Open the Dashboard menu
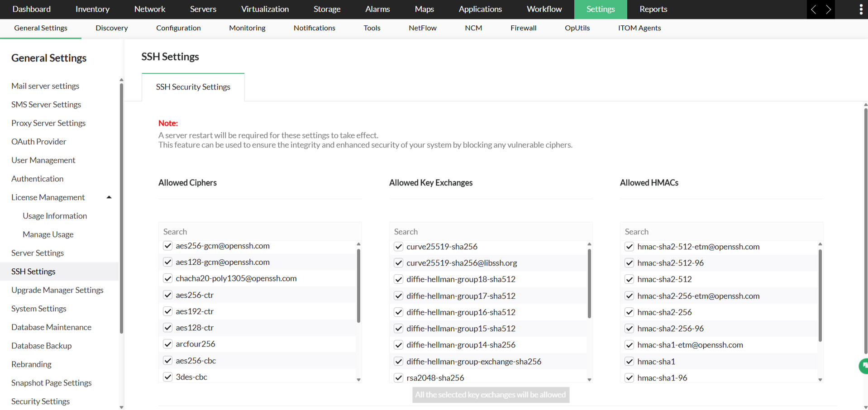The height and width of the screenshot is (410, 868). click(x=32, y=9)
